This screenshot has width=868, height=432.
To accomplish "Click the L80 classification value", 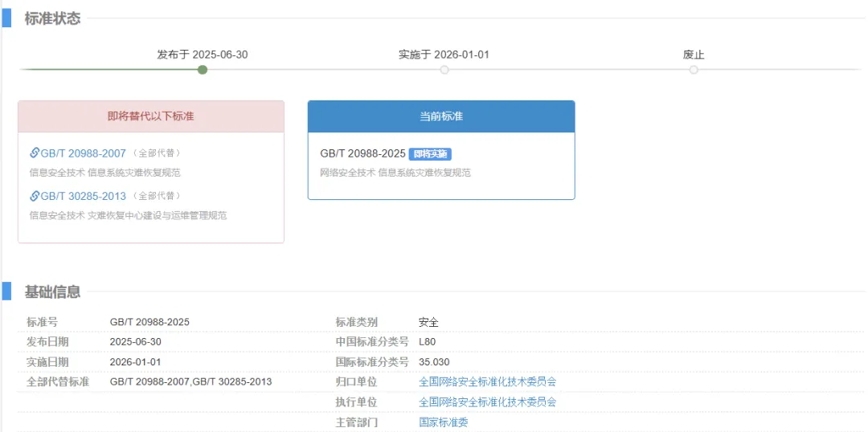I will [x=427, y=342].
